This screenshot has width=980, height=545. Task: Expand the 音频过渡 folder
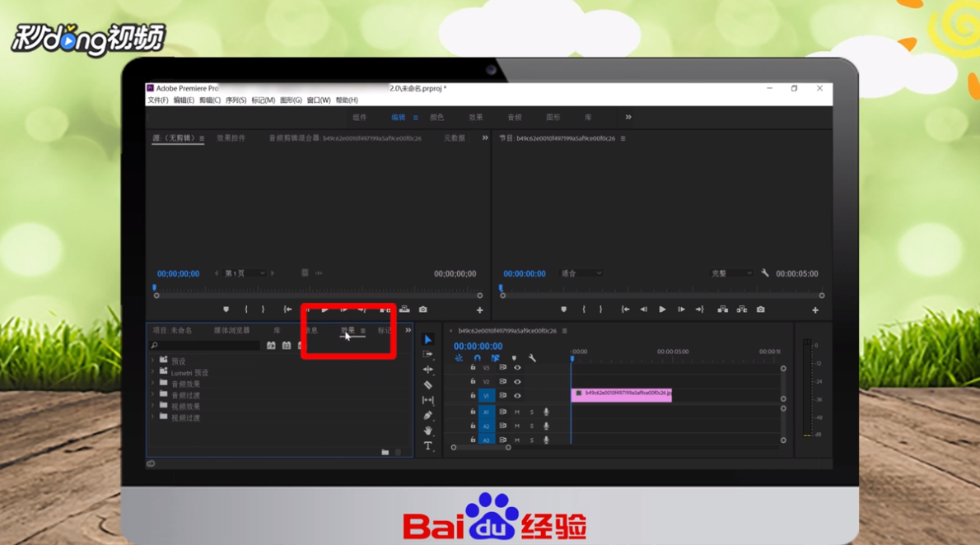pos(152,394)
